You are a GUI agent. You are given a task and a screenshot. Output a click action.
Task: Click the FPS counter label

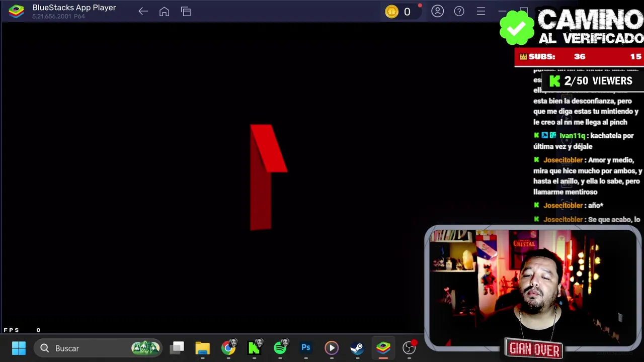[11, 330]
